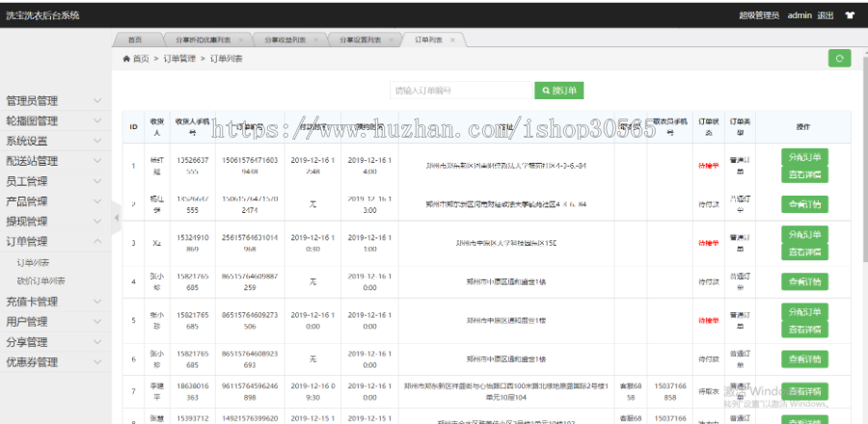This screenshot has width=868, height=424.
Task: Click 首页 link in breadcrumb
Action: [x=141, y=59]
